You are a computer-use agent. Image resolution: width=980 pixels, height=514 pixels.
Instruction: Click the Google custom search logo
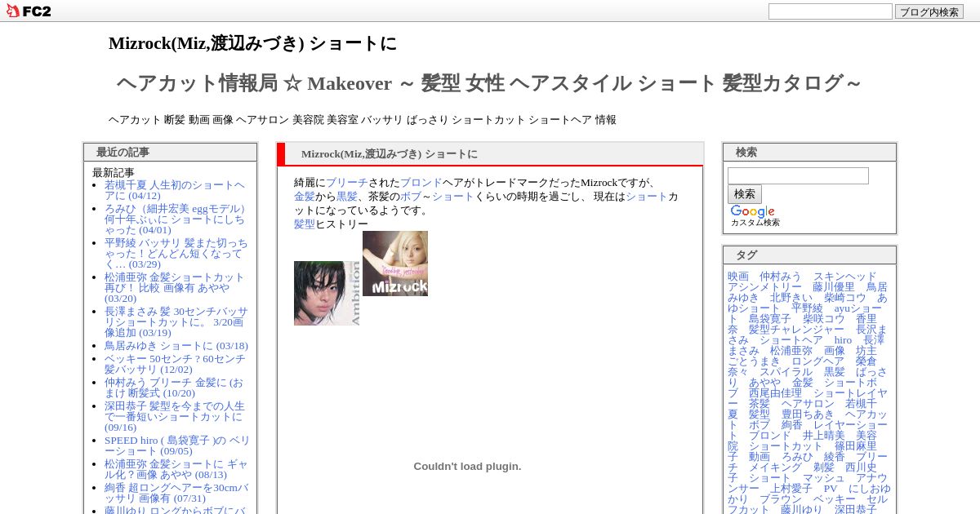click(752, 211)
